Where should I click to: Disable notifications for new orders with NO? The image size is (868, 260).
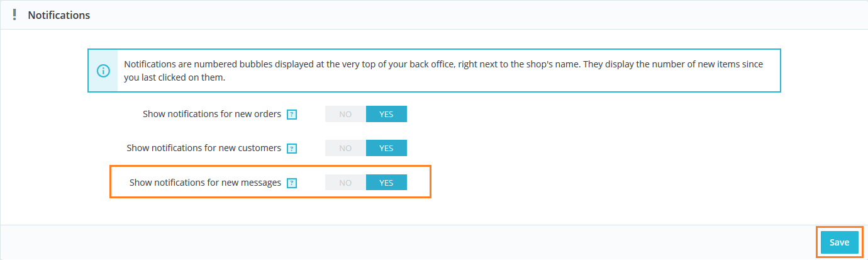point(345,114)
